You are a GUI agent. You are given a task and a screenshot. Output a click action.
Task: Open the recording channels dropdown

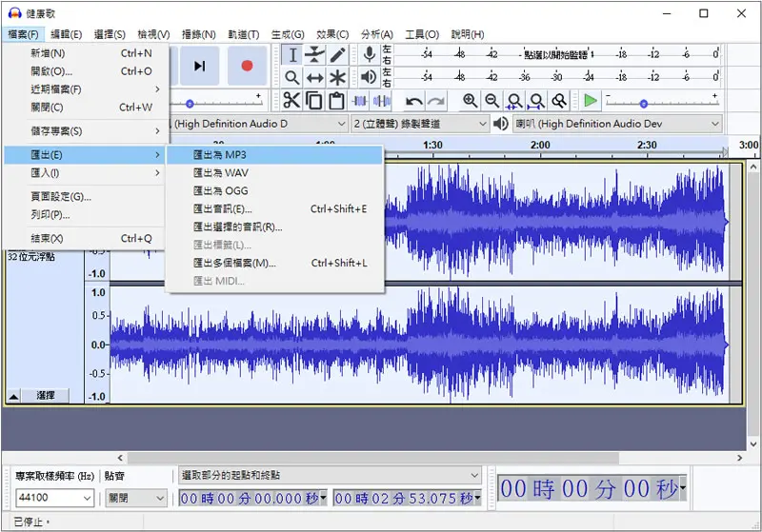419,124
